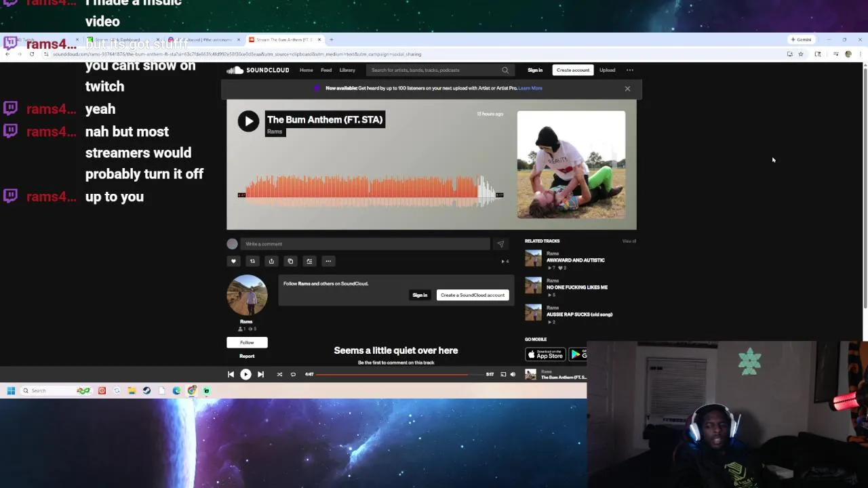Click the browser back arrow
This screenshot has width=868, height=488.
tap(7, 54)
